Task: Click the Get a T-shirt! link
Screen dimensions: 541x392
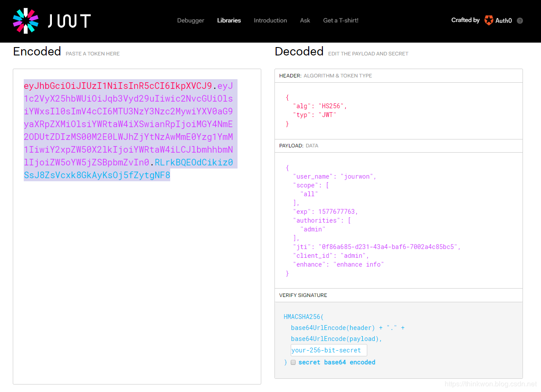Action: 340,20
